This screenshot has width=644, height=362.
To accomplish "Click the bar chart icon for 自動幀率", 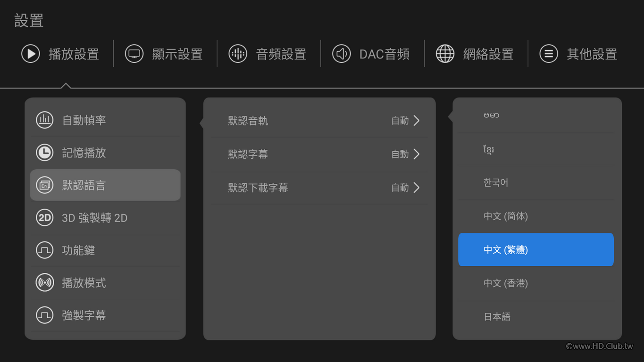I will 45,120.
